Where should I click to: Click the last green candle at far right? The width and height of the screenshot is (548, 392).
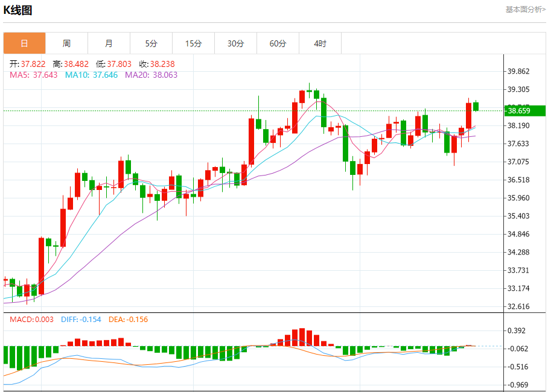pos(476,106)
